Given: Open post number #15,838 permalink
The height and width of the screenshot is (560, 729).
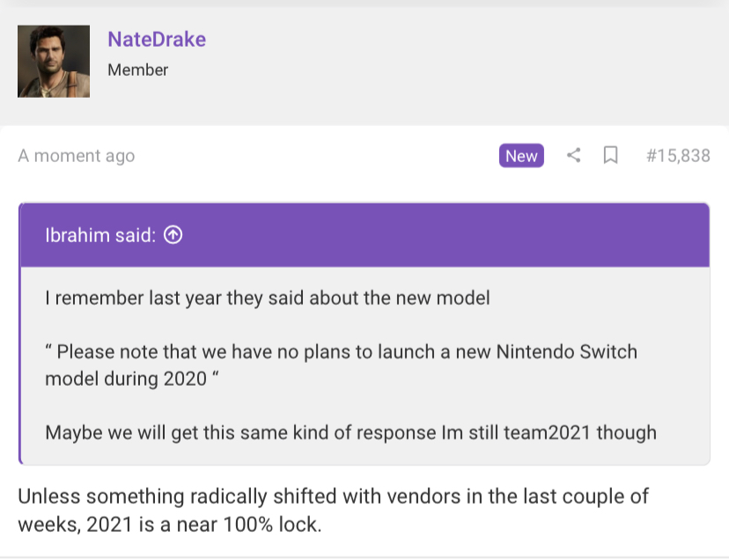Looking at the screenshot, I should click(678, 155).
